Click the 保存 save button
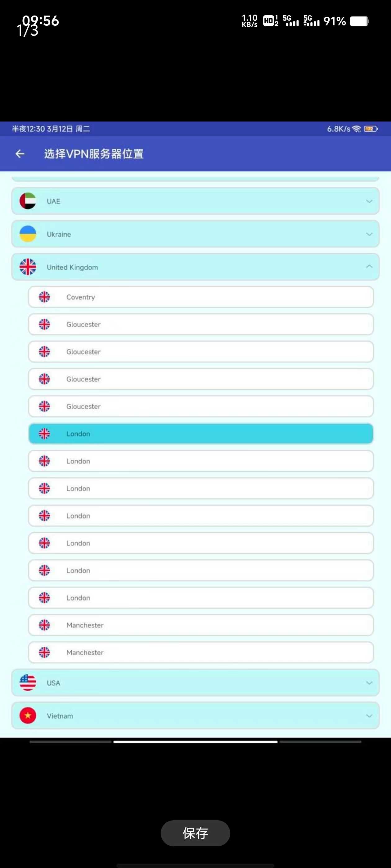Viewport: 391px width, 868px height. click(x=195, y=833)
